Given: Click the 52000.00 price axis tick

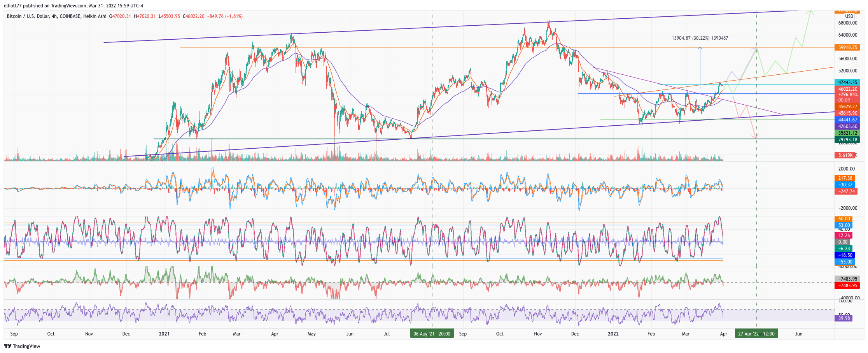Looking at the screenshot, I should click(847, 71).
